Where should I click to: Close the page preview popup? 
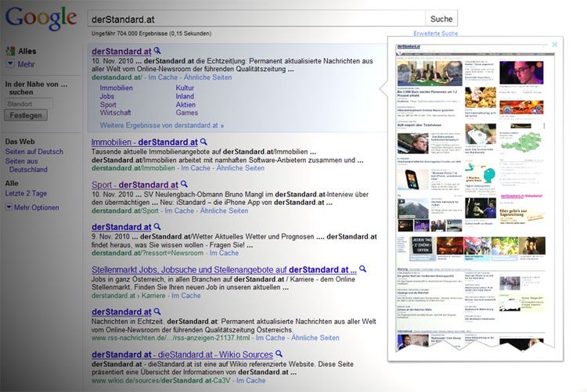tap(554, 44)
